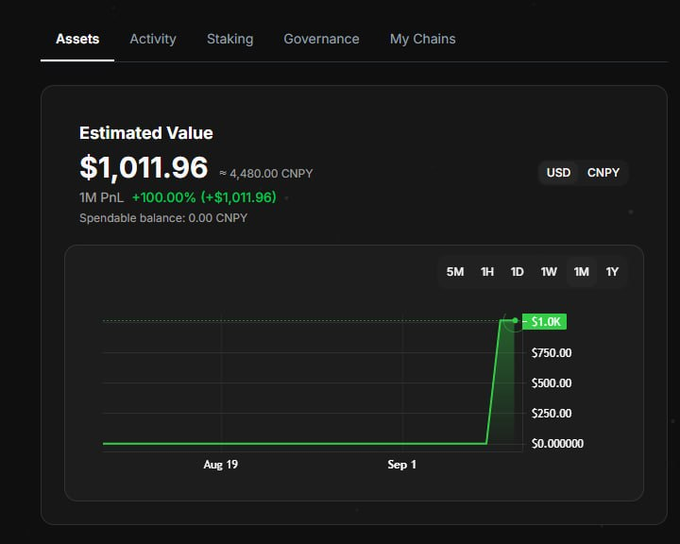Set chart range to 5M
Viewport: 680px width, 544px height.
pyautogui.click(x=455, y=272)
